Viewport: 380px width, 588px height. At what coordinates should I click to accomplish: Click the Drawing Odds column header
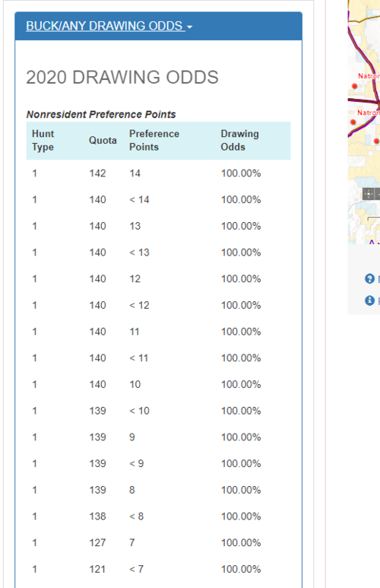click(239, 140)
